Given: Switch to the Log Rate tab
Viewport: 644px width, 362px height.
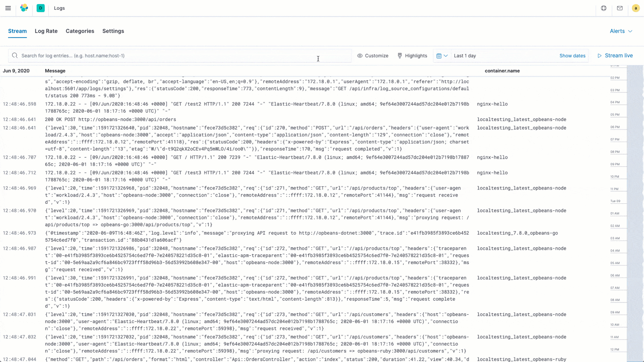Looking at the screenshot, I should coord(46,31).
